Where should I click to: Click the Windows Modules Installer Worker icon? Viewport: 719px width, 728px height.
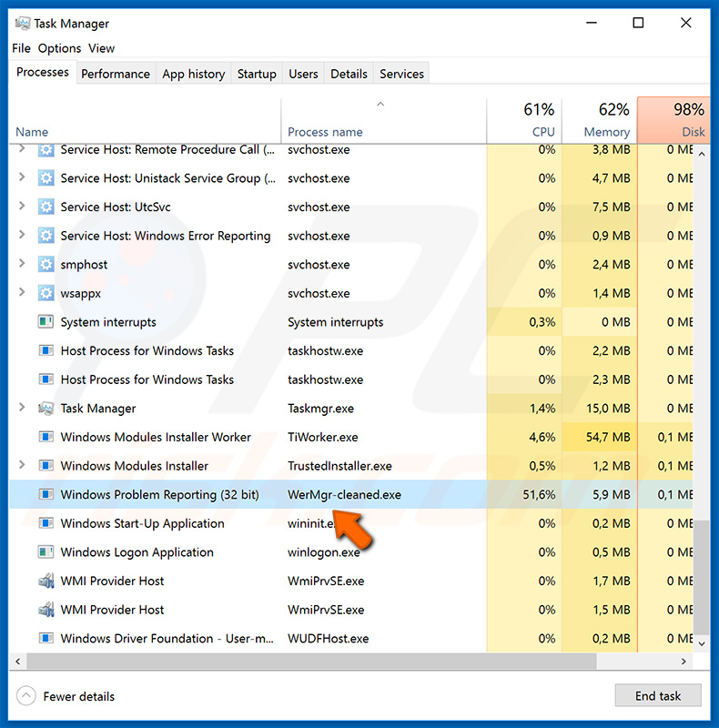(x=46, y=437)
